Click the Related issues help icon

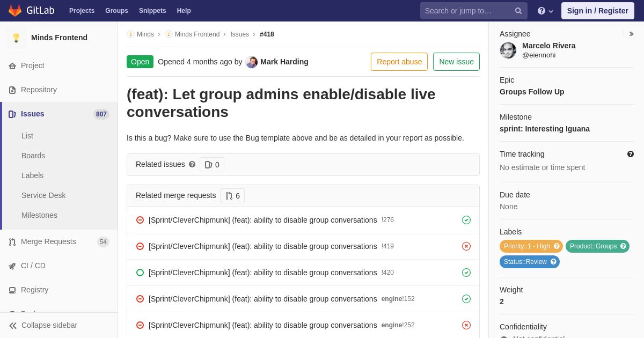tap(192, 164)
